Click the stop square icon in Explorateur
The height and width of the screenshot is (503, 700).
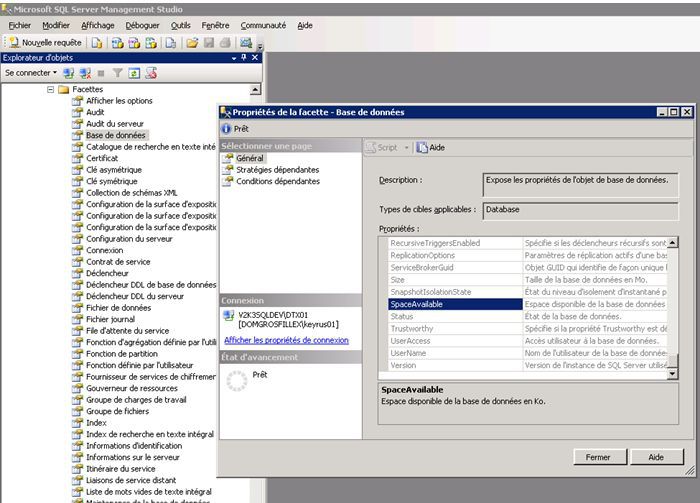click(101, 73)
